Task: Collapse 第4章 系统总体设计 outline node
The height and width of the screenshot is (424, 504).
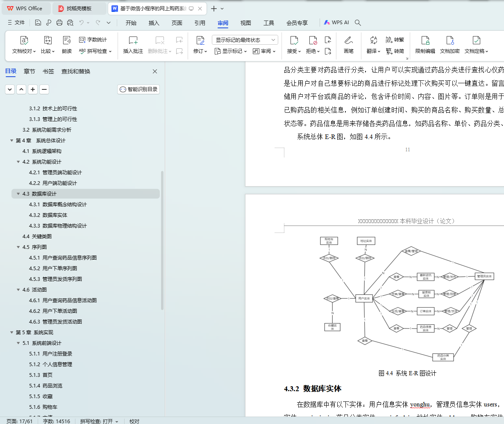Action: [x=11, y=140]
